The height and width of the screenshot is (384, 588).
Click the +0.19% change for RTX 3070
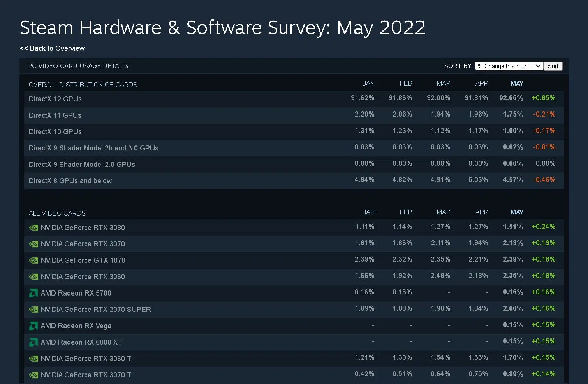click(x=544, y=243)
